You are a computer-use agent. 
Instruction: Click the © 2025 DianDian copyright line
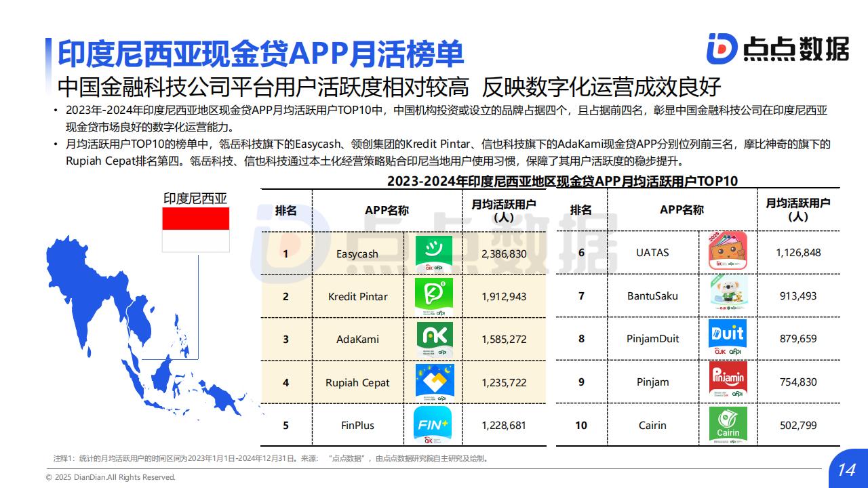[111, 477]
